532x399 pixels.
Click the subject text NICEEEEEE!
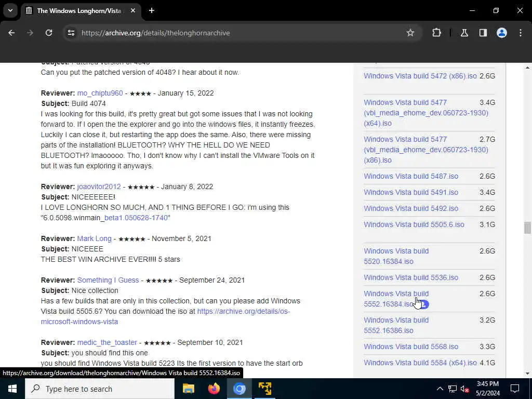coord(94,197)
